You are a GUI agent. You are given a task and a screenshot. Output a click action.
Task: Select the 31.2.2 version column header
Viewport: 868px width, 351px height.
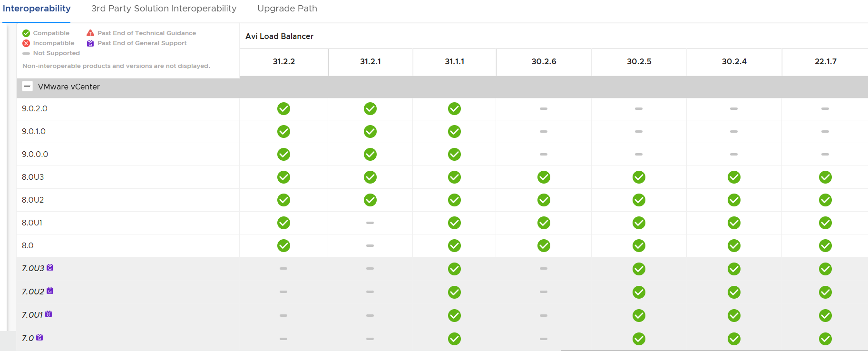(x=284, y=62)
